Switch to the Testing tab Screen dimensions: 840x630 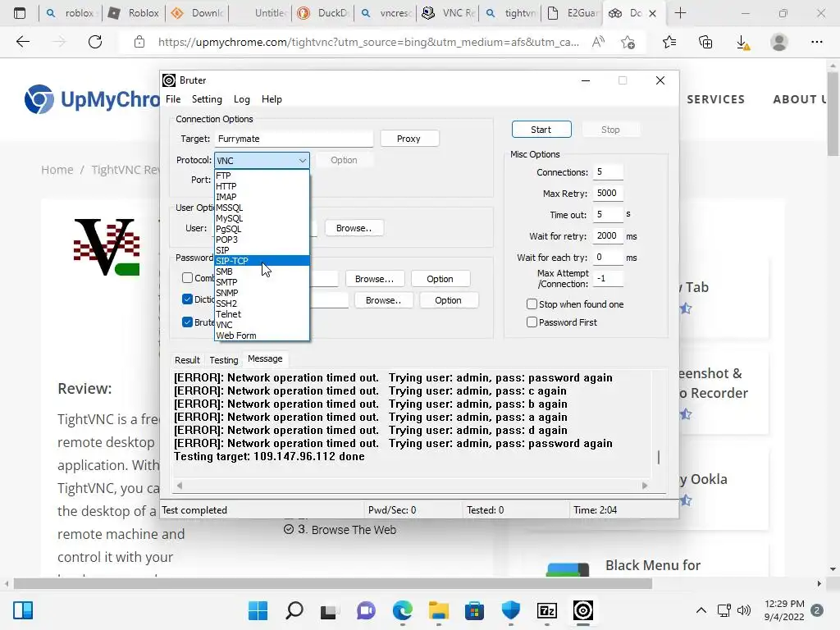224,360
